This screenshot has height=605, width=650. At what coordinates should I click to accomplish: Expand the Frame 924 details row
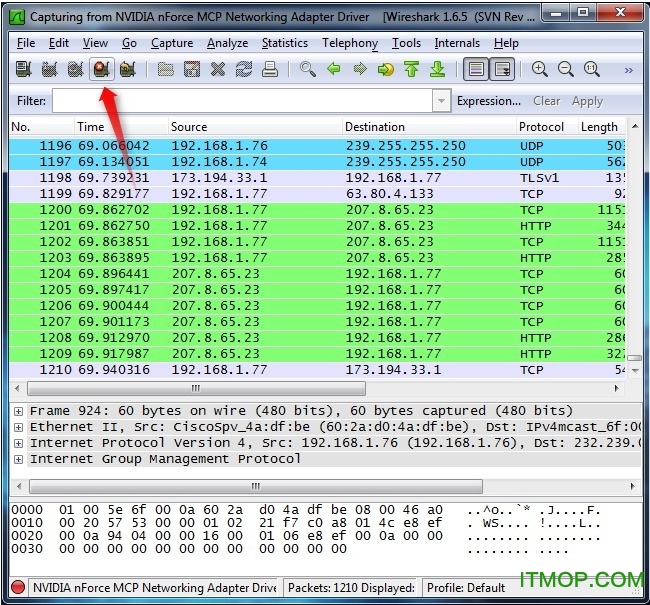click(18, 411)
